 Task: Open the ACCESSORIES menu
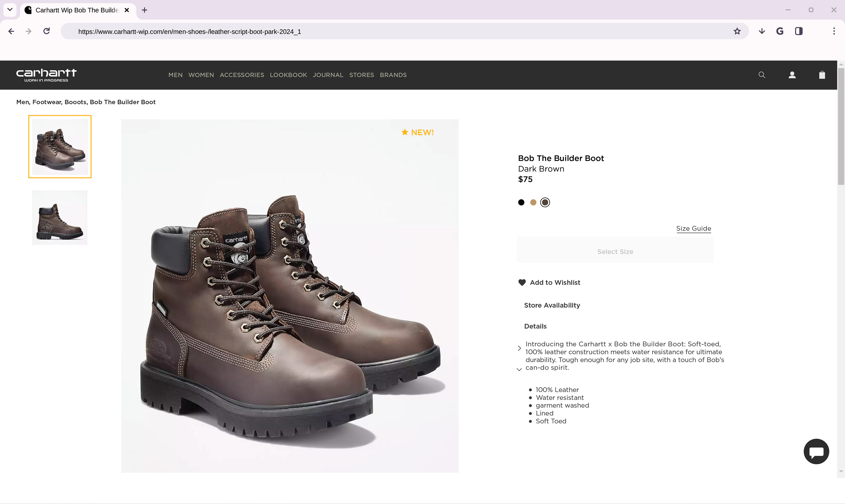pyautogui.click(x=242, y=75)
